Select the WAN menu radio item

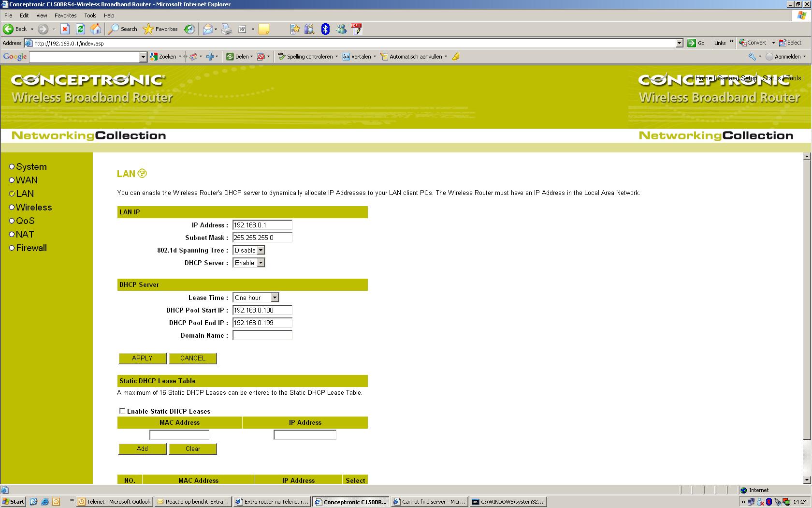pos(12,180)
